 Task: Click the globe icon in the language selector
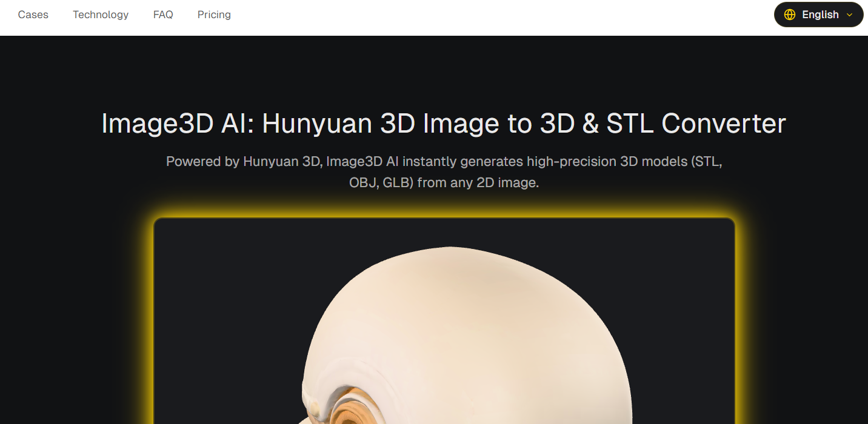click(789, 15)
